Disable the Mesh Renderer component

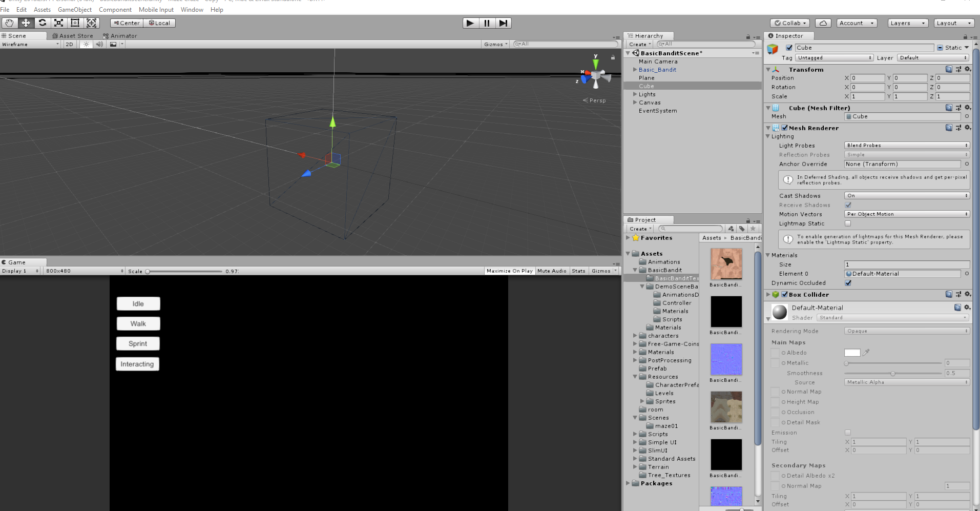click(785, 128)
